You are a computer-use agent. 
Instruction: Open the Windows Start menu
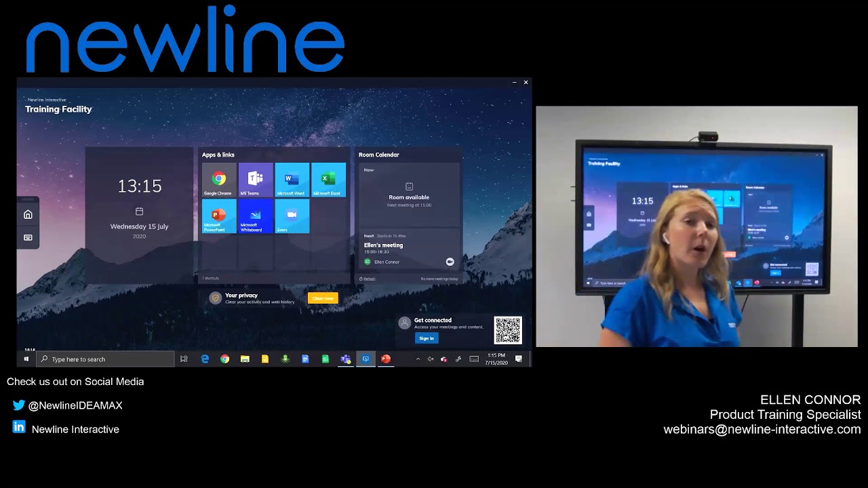[x=26, y=359]
